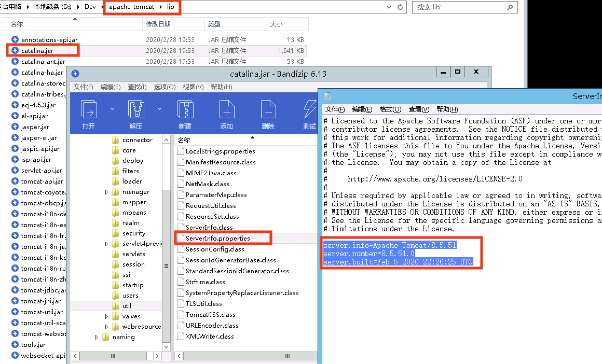Expand the servlet4preview folder in tree

(x=106, y=244)
